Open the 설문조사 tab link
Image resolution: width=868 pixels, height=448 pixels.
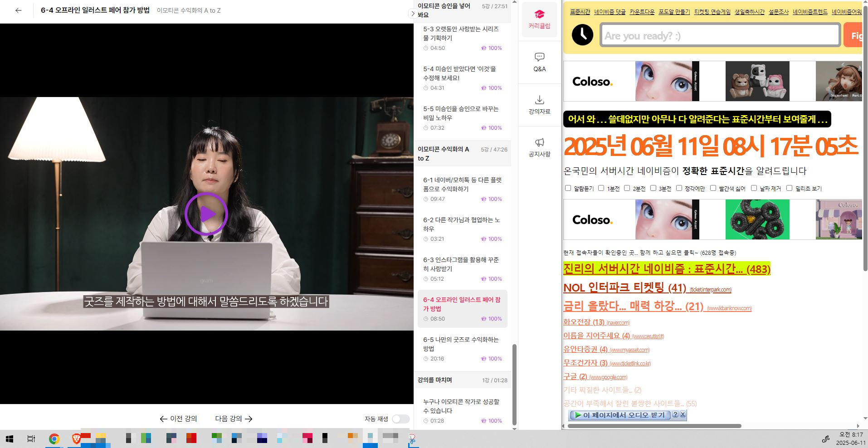click(x=779, y=12)
